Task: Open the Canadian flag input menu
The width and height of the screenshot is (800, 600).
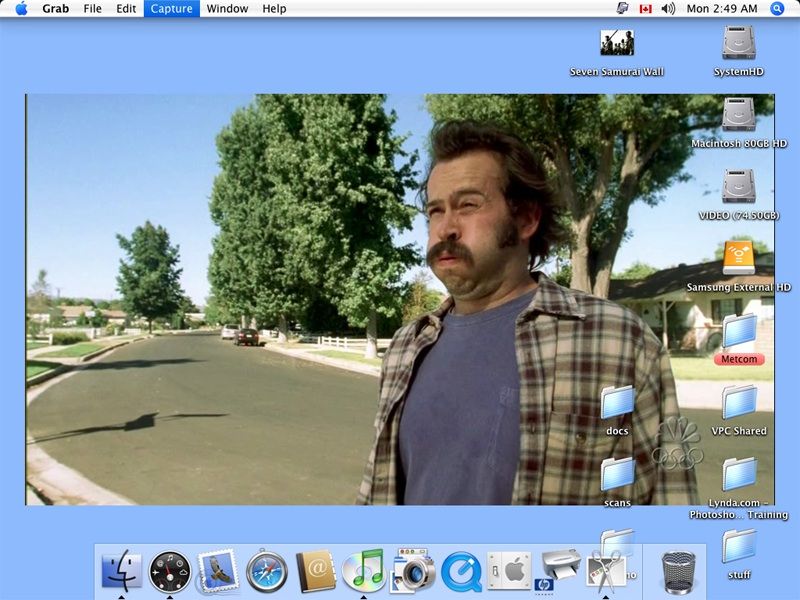Action: 645,9
